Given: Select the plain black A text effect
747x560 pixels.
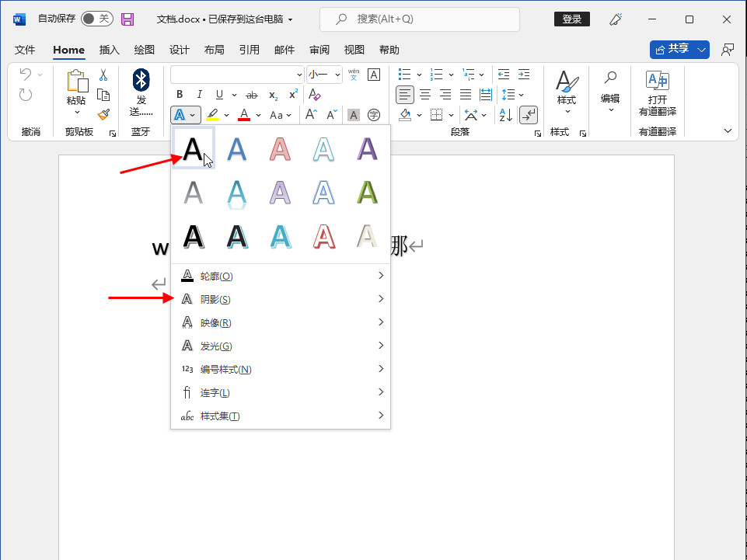Looking at the screenshot, I should 193,148.
